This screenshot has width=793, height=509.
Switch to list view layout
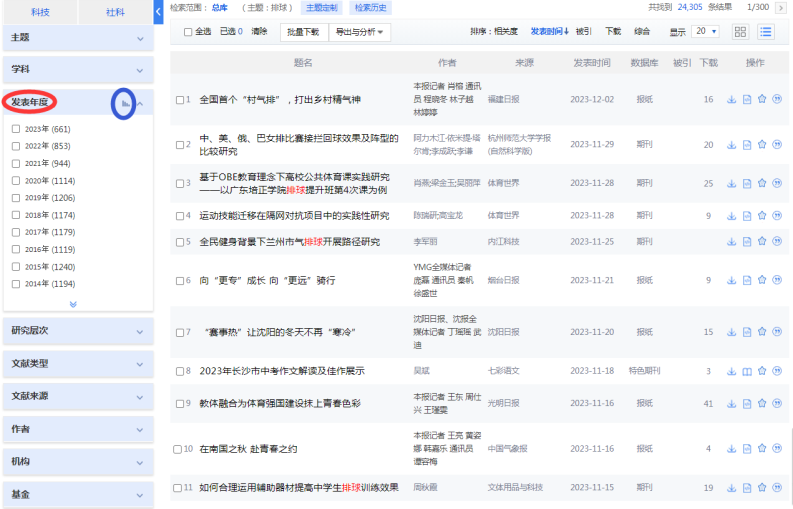click(x=766, y=32)
